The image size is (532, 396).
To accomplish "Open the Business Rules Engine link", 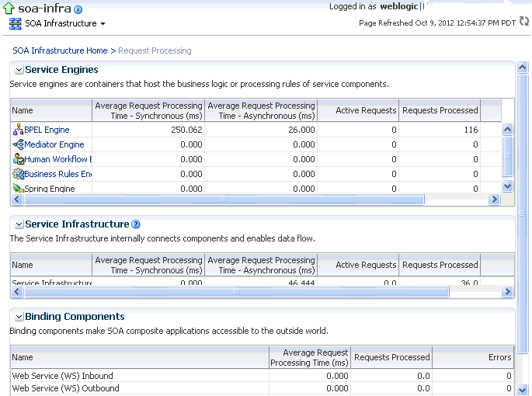I will tap(58, 174).
